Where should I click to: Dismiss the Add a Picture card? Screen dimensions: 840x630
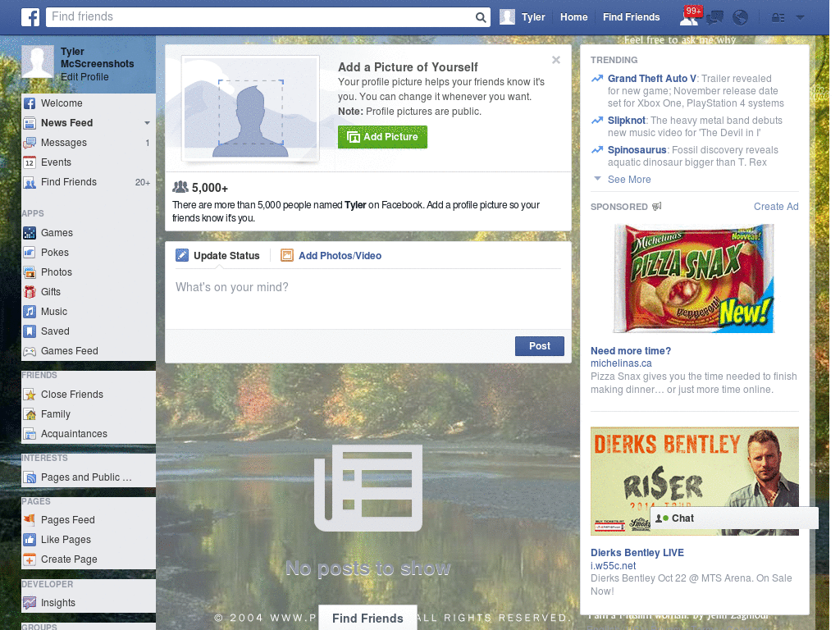(x=556, y=59)
